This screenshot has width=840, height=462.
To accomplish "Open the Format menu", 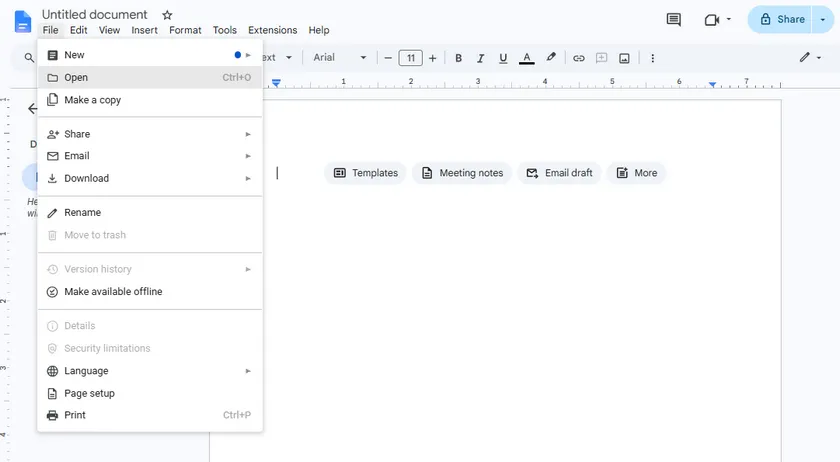I will 185,30.
